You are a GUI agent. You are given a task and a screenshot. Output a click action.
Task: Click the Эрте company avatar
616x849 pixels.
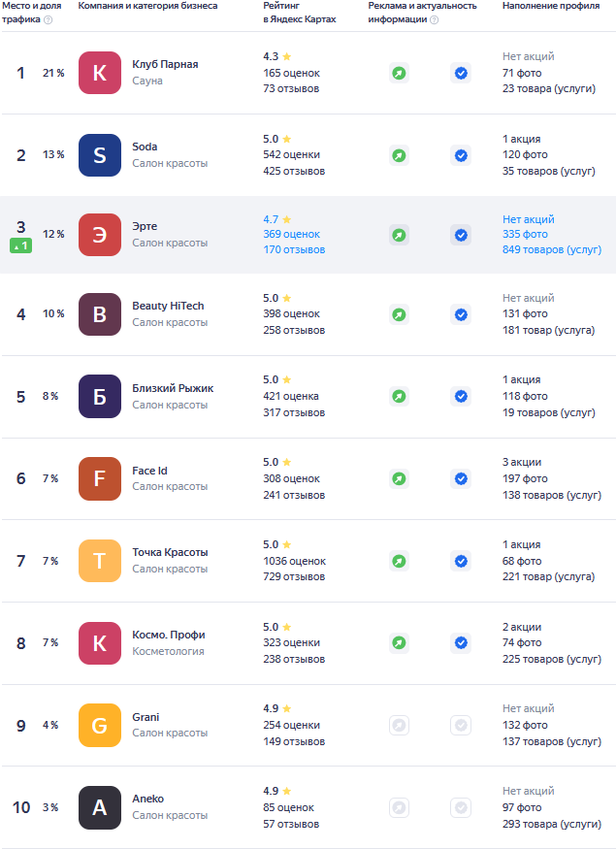[100, 235]
